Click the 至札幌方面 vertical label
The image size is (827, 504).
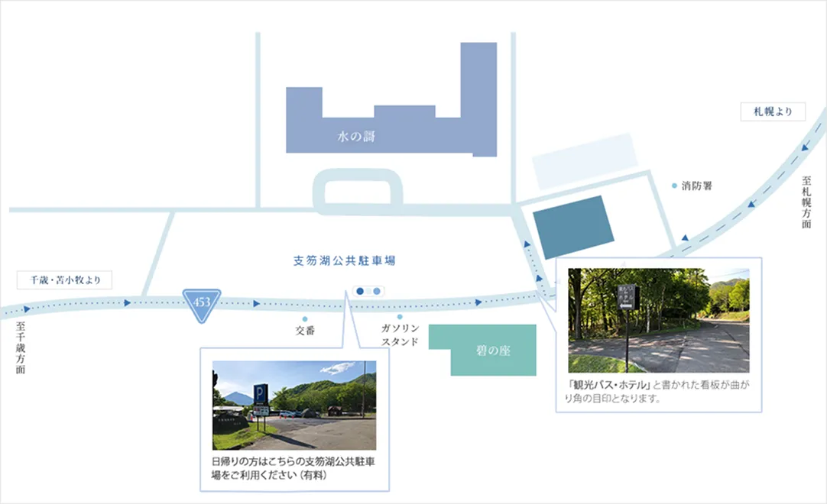[x=806, y=202]
